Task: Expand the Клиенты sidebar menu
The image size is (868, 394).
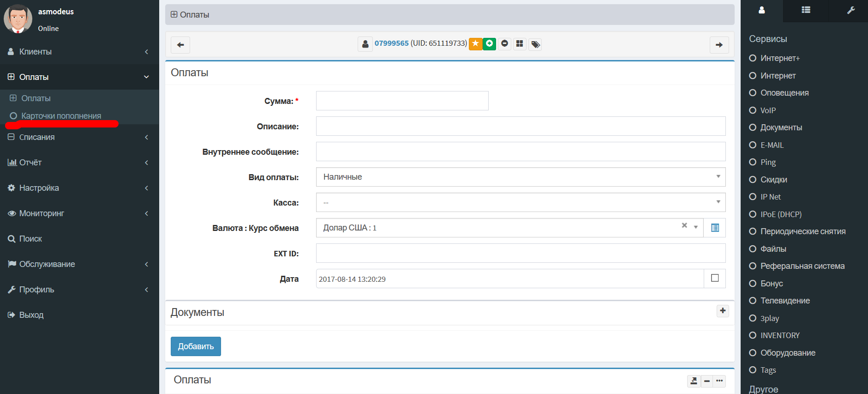Action: [x=78, y=52]
